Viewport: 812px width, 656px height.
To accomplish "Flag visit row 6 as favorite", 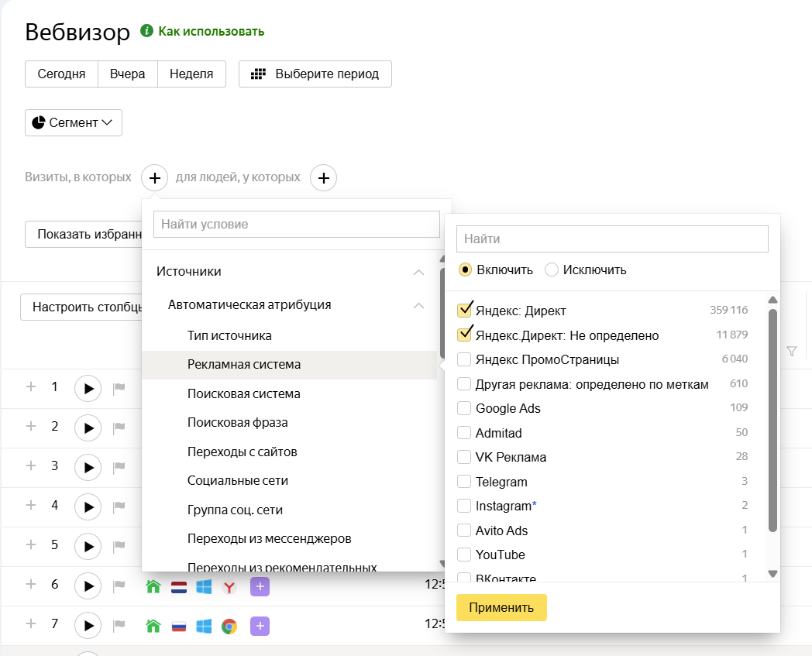I will [119, 585].
